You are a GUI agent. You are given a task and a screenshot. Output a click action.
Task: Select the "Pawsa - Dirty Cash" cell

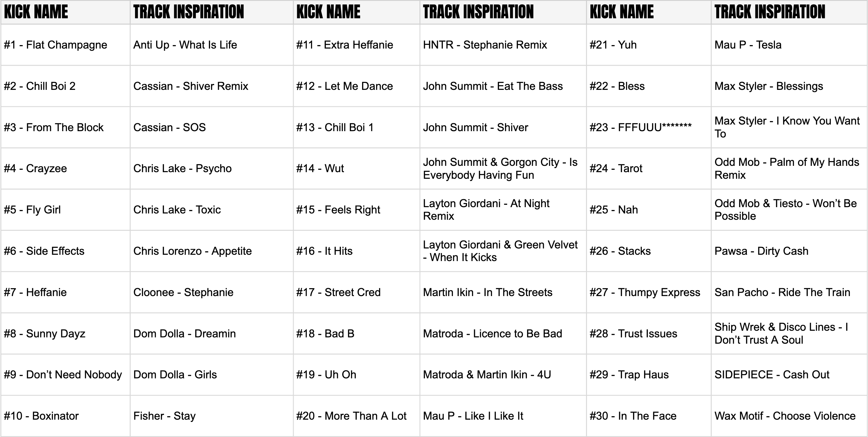point(761,251)
